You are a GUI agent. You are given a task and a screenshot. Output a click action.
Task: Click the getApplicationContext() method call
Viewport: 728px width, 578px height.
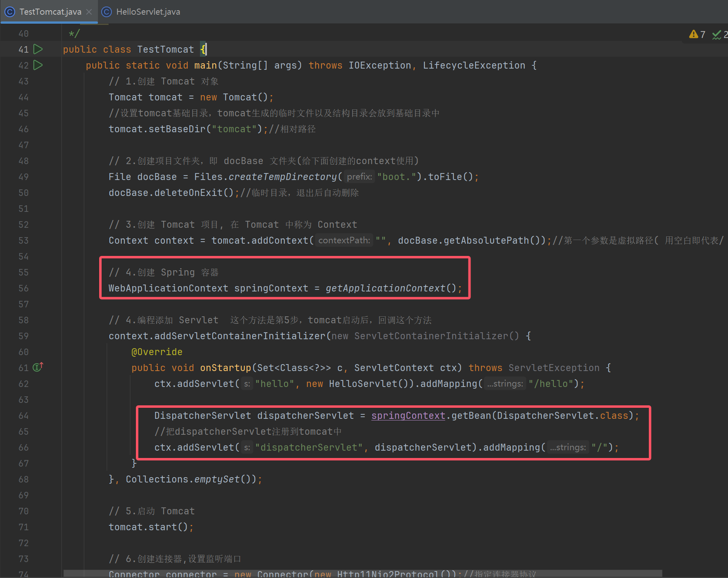(391, 288)
